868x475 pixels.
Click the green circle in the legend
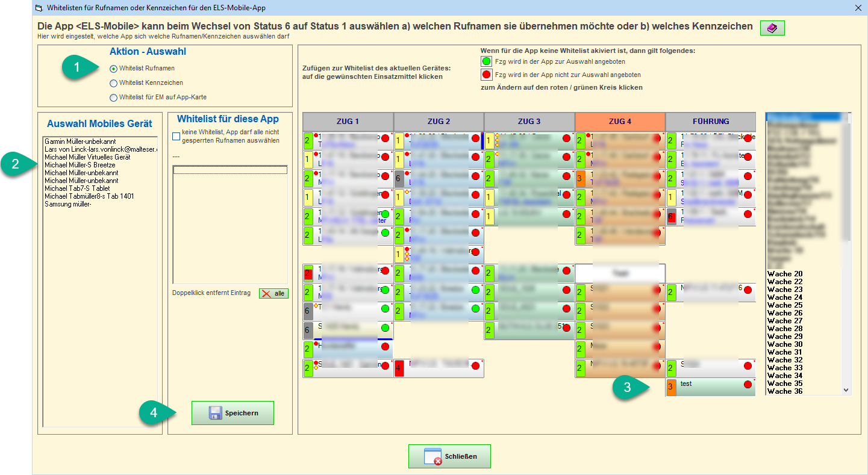486,61
